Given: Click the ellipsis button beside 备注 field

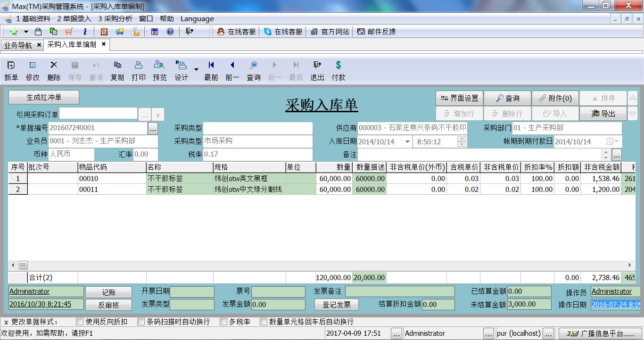Looking at the screenshot, I should pyautogui.click(x=617, y=154).
